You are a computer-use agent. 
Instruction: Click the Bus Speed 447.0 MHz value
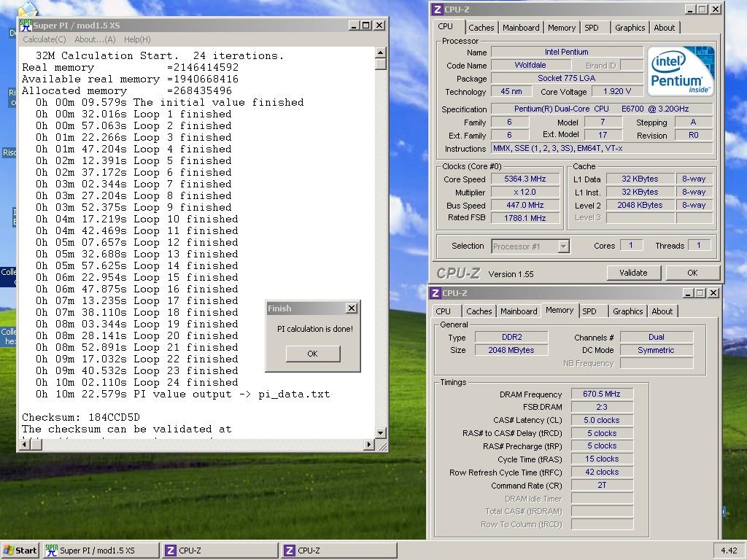click(x=525, y=205)
